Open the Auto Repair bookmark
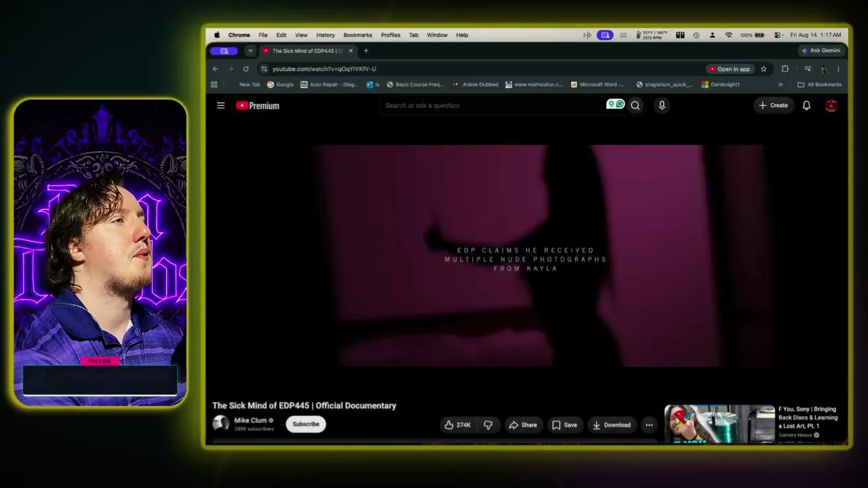The width and height of the screenshot is (868, 488). click(x=329, y=85)
